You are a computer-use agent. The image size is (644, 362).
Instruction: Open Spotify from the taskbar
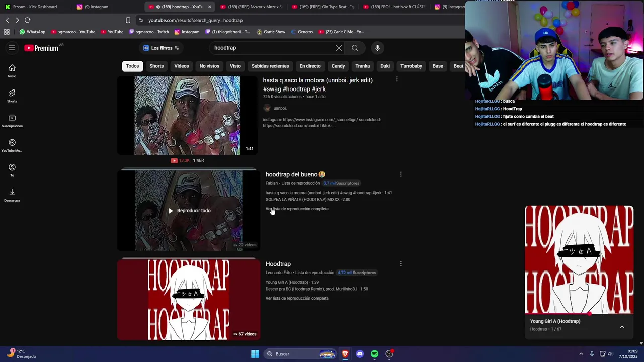tap(374, 354)
